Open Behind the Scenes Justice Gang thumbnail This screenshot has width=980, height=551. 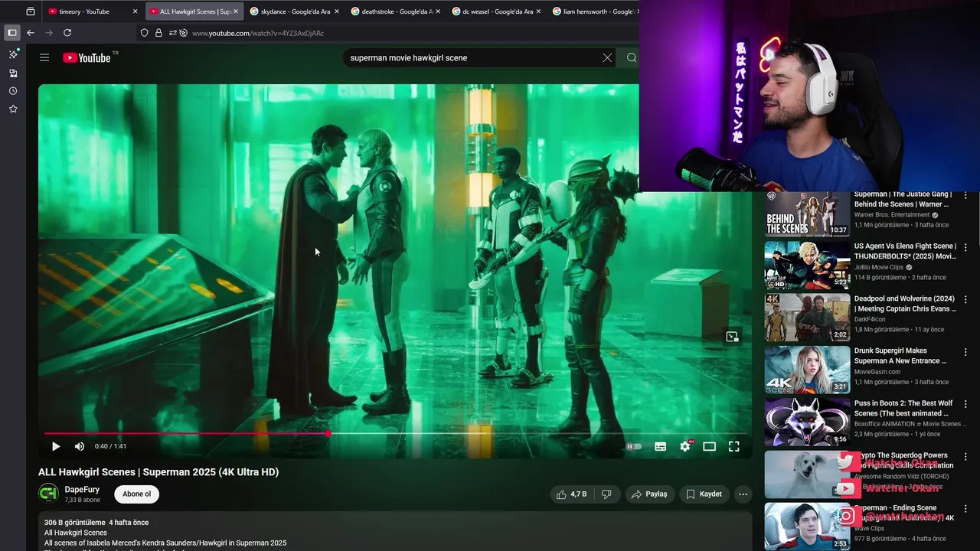807,214
